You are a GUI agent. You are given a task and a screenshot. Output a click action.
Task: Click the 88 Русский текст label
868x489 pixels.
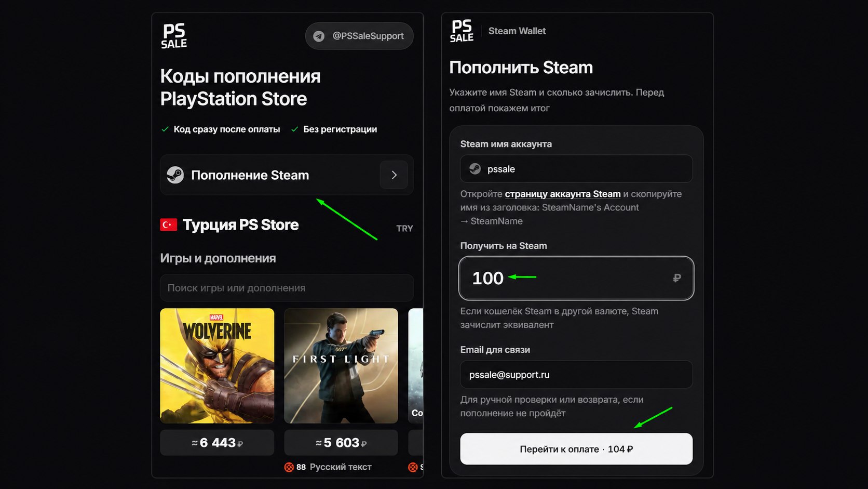pos(334,467)
